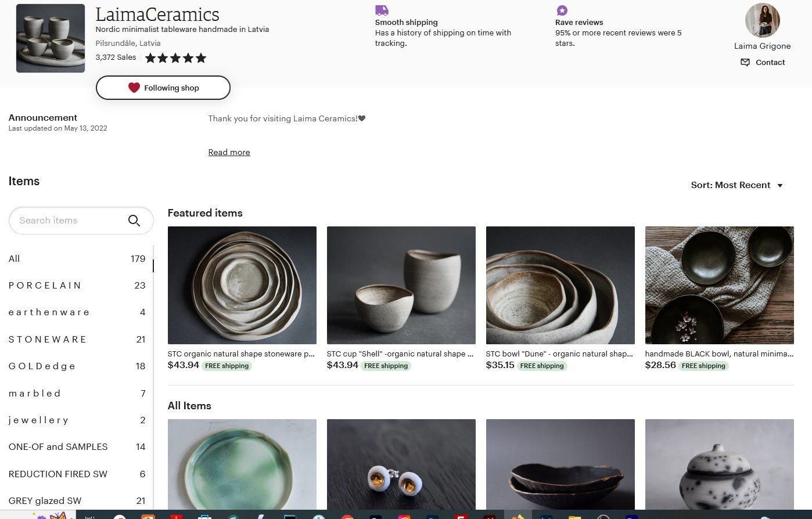The height and width of the screenshot is (519, 812).
Task: Select the ONE-OF and SAMPLES category
Action: tap(77, 447)
